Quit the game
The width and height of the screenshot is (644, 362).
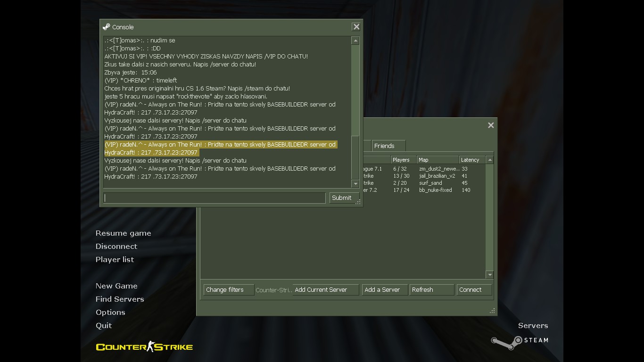tap(104, 326)
